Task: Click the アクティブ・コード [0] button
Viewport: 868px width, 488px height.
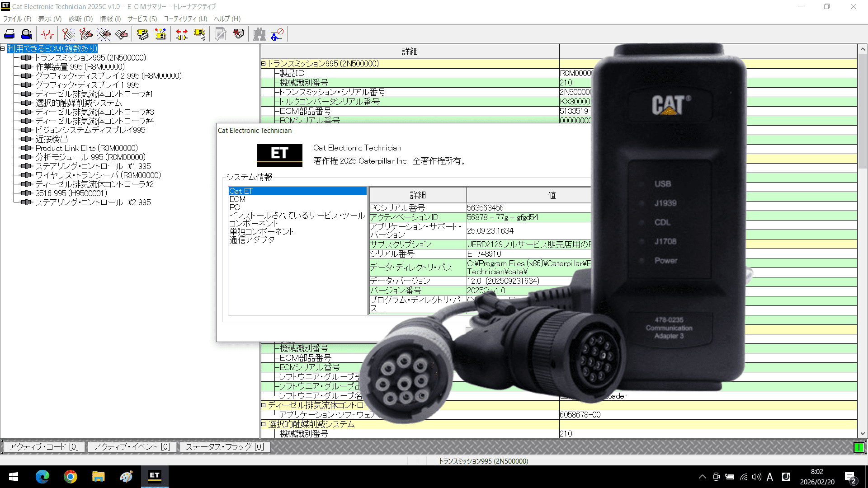Action: [x=44, y=447]
